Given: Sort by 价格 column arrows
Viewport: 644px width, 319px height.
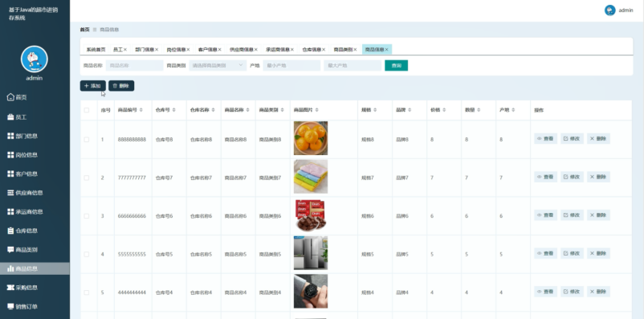Looking at the screenshot, I should tap(444, 110).
